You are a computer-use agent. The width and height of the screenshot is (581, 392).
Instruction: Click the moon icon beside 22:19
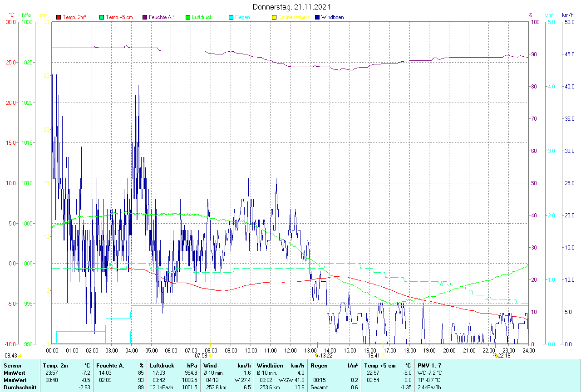[496, 356]
